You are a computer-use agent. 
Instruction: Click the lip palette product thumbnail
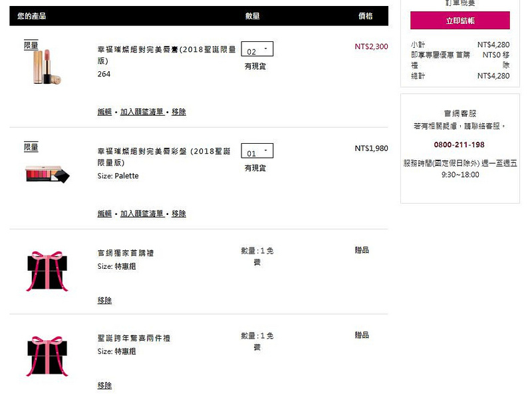[x=47, y=174]
